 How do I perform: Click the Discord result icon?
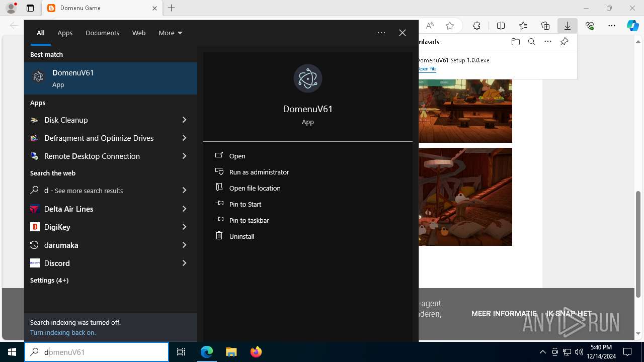pyautogui.click(x=35, y=263)
